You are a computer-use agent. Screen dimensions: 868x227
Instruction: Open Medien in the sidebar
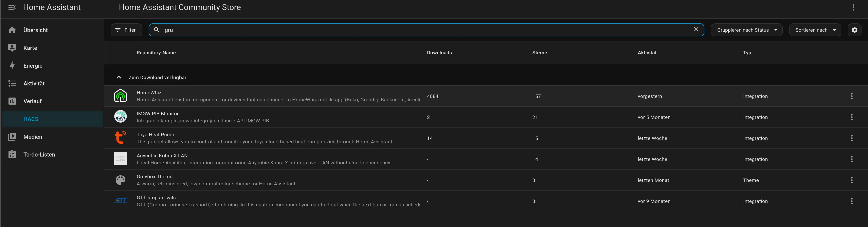(x=52, y=137)
